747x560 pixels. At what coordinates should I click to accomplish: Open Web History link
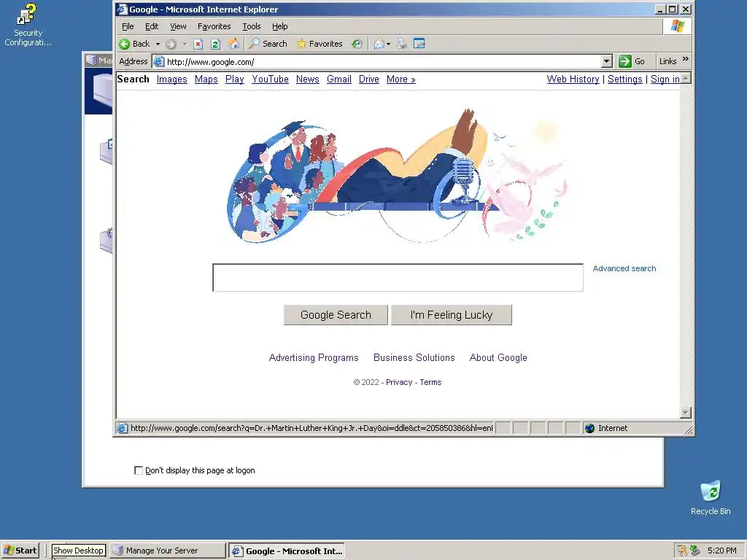tap(573, 79)
